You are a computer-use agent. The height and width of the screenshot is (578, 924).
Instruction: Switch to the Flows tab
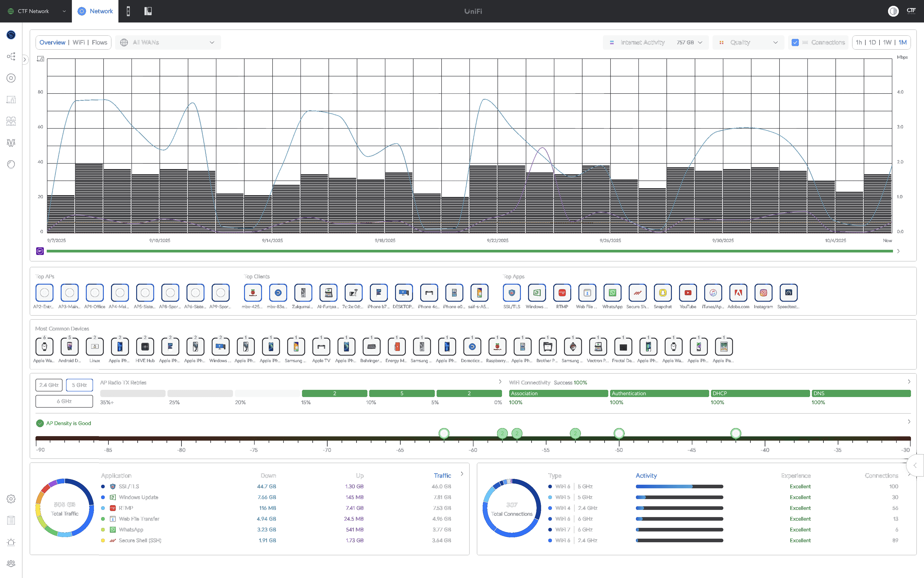coord(99,42)
